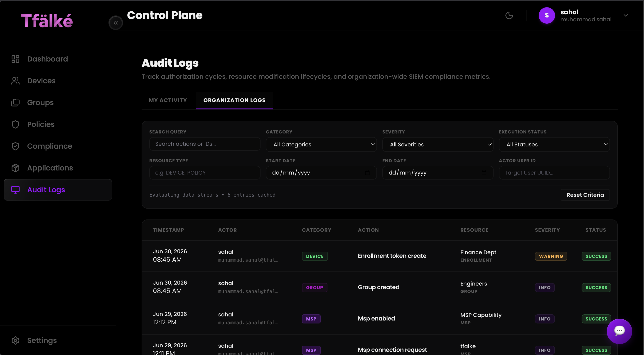
Task: Click SUCCESS badge in Enrollment token row
Action: click(x=596, y=256)
